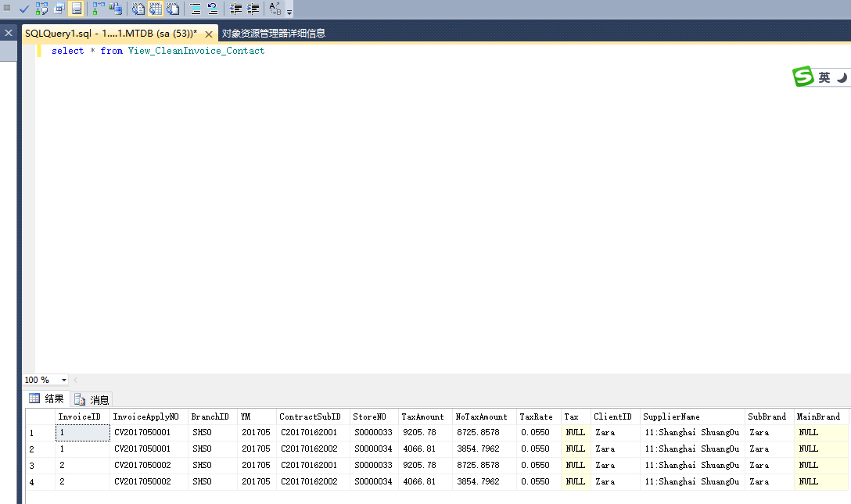Click C20170162002 cell in row 4
This screenshot has height=504, width=851.
[x=313, y=481]
